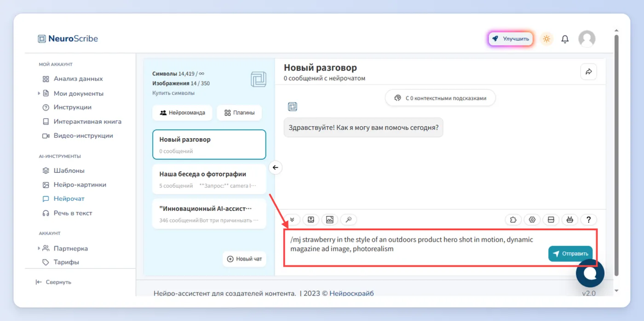Share the conversation with the arrow icon
The width and height of the screenshot is (644, 321).
click(x=589, y=71)
